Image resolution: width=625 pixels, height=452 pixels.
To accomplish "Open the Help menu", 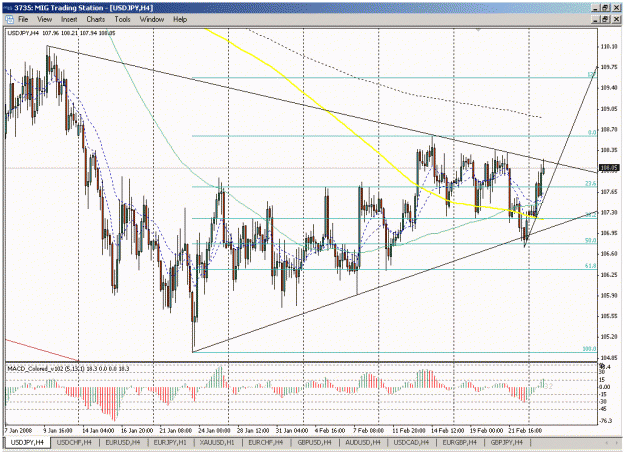I will point(180,19).
